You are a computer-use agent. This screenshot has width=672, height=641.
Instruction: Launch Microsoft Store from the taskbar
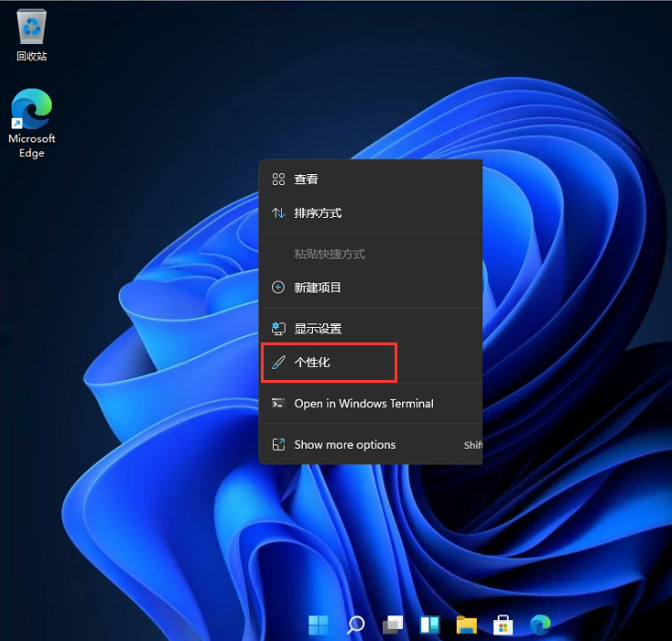pyautogui.click(x=504, y=625)
